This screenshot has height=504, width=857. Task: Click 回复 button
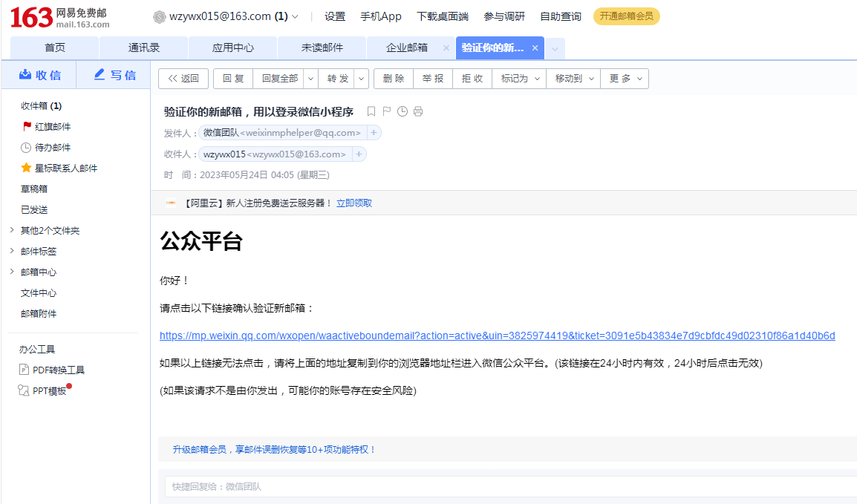(x=233, y=79)
